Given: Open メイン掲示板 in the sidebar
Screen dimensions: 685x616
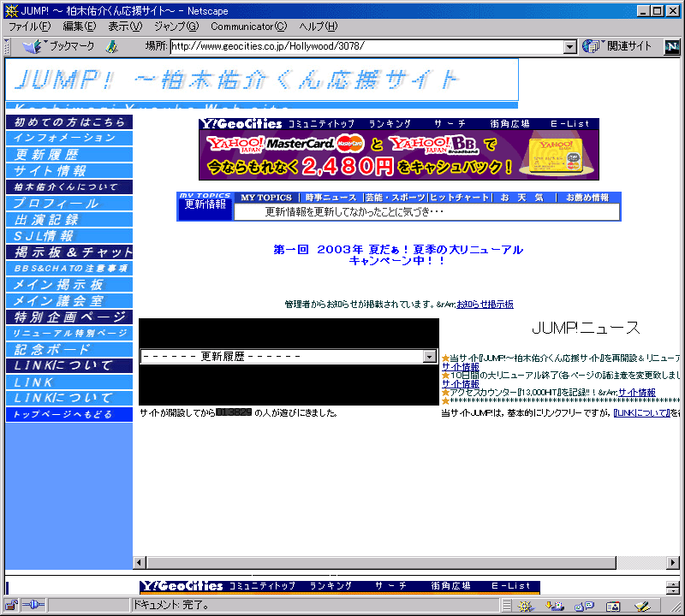Looking at the screenshot, I should click(69, 285).
